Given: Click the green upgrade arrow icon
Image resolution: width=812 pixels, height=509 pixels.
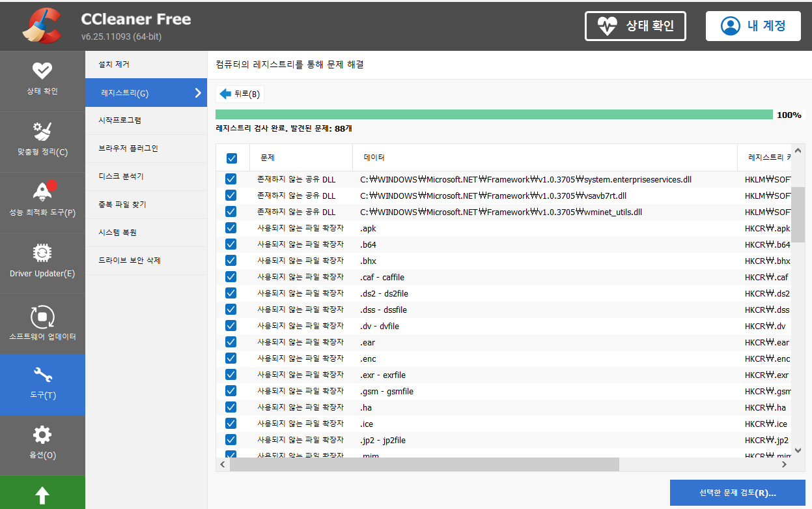Looking at the screenshot, I should pyautogui.click(x=42, y=495).
